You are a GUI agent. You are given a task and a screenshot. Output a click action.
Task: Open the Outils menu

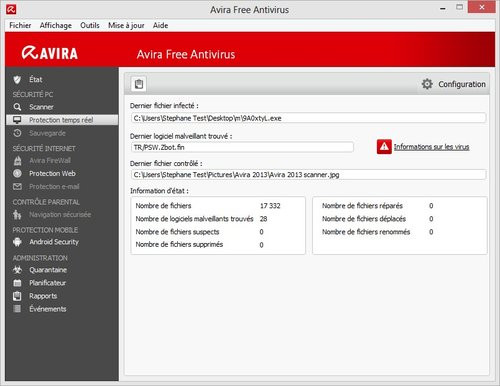click(x=90, y=25)
